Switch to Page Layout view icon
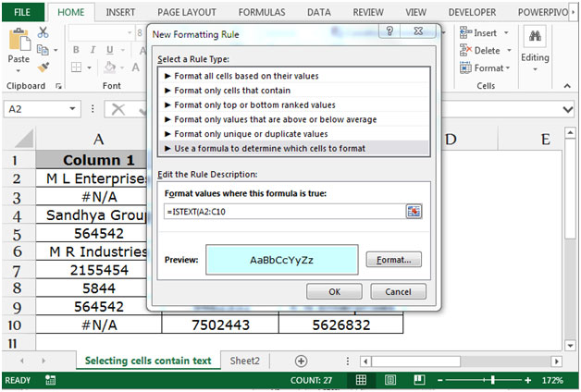581x392 pixels. [x=390, y=380]
